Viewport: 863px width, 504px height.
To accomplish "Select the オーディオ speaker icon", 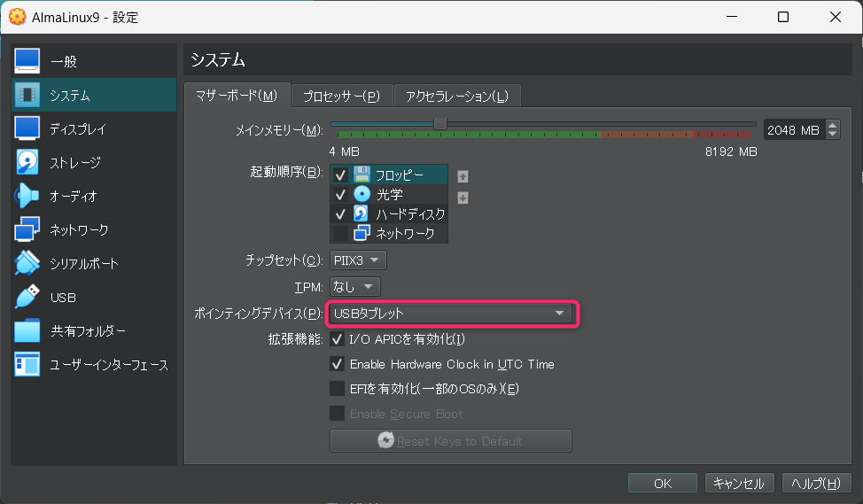I will point(27,196).
